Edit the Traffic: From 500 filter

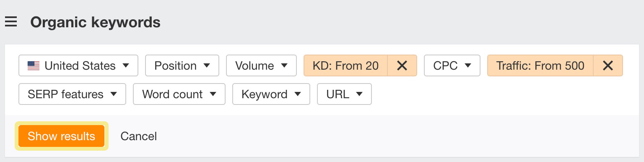click(540, 65)
